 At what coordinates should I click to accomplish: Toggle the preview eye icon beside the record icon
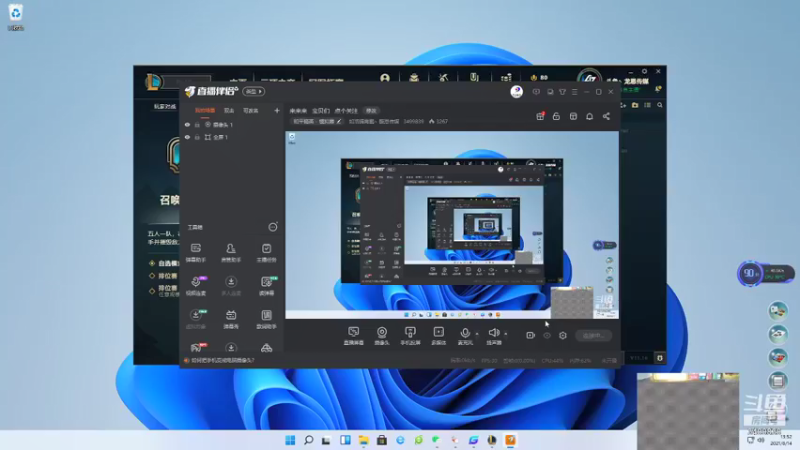click(547, 335)
